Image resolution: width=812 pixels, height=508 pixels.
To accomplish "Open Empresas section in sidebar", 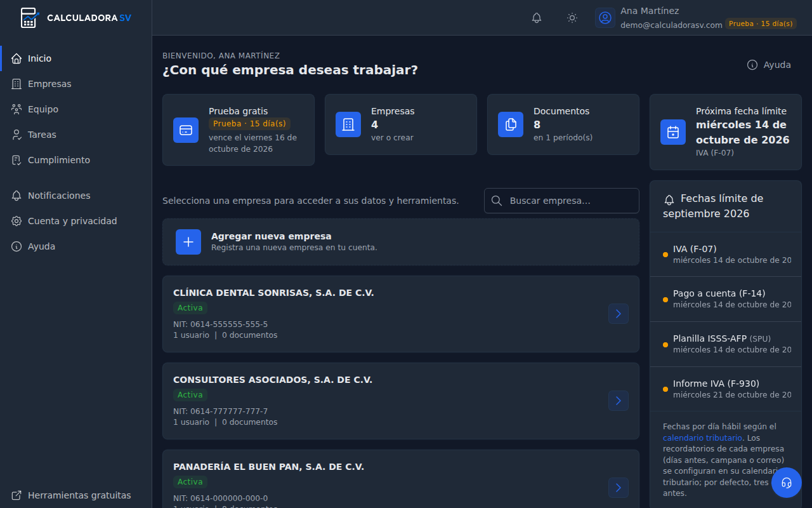I will coord(76,84).
